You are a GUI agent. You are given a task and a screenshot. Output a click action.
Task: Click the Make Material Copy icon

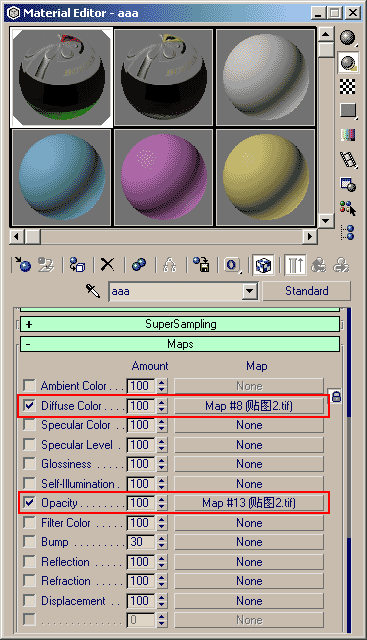tap(139, 265)
